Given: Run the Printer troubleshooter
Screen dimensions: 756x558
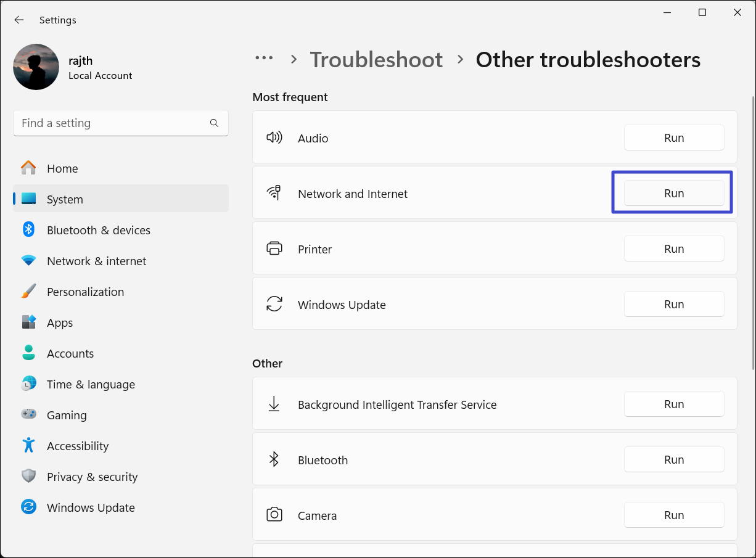Looking at the screenshot, I should tap(673, 249).
